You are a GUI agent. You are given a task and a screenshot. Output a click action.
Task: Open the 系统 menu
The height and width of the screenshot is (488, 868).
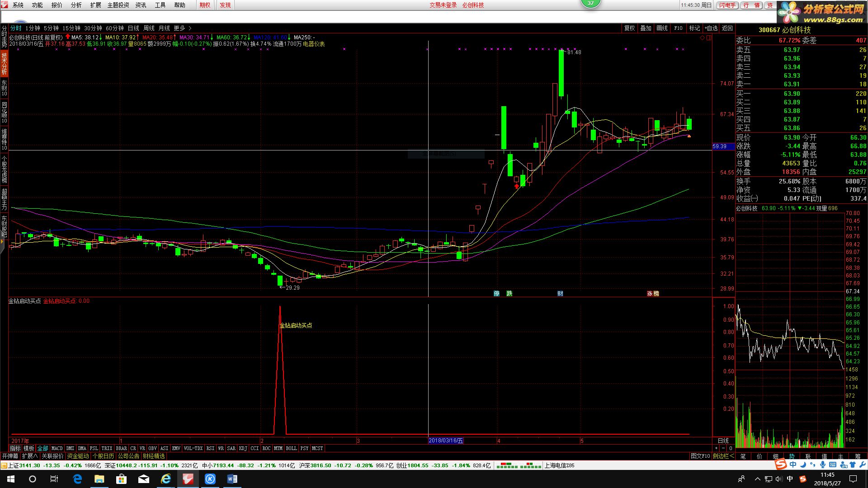(x=18, y=5)
